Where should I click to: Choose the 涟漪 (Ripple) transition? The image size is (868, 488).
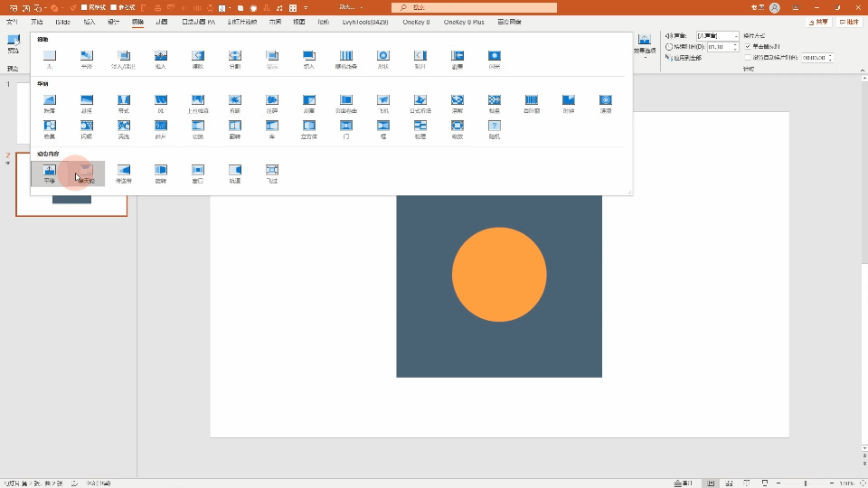click(x=606, y=103)
